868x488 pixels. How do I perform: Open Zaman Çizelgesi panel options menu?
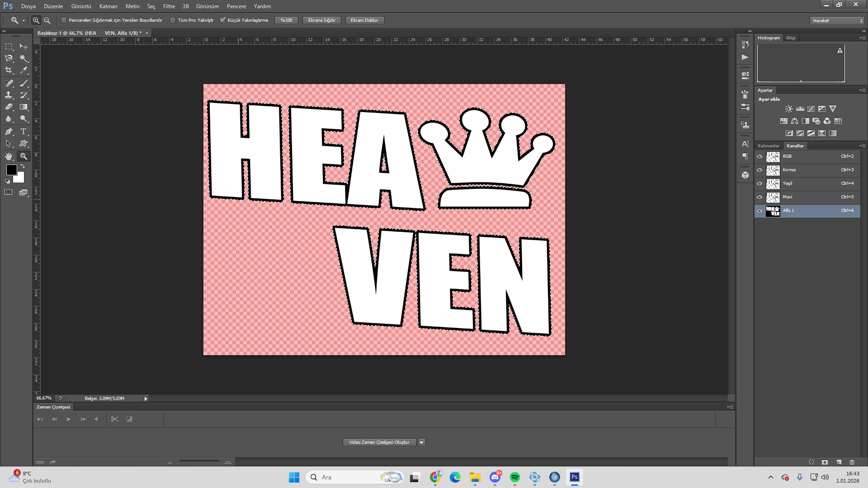click(x=730, y=407)
